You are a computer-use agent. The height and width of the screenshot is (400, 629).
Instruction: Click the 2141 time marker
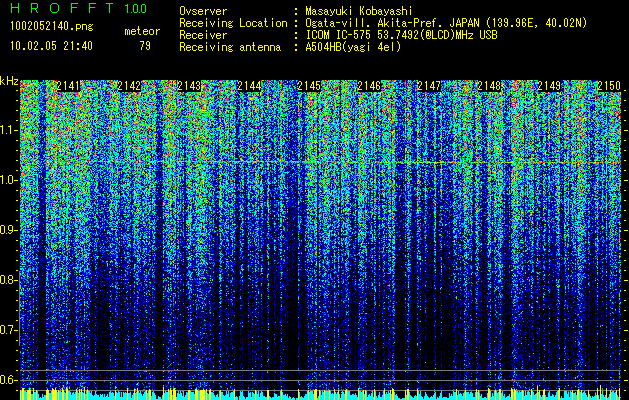click(x=68, y=86)
